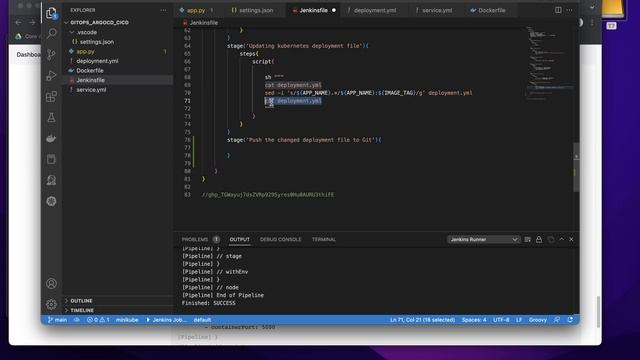Image resolution: width=640 pixels, height=360 pixels.
Task: Click minikube in the status bar
Action: coord(127,320)
